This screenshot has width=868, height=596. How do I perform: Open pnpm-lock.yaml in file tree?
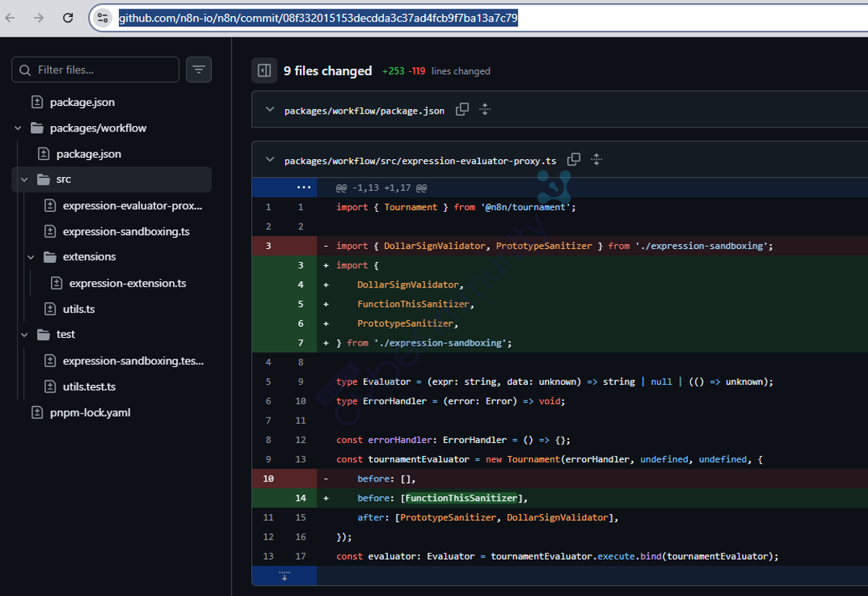click(90, 412)
